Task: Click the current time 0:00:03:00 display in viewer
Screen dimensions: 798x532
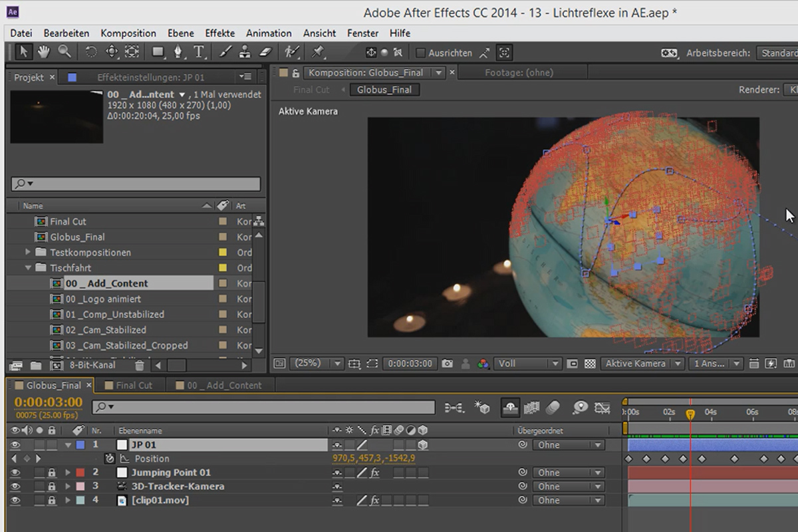Action: (410, 364)
